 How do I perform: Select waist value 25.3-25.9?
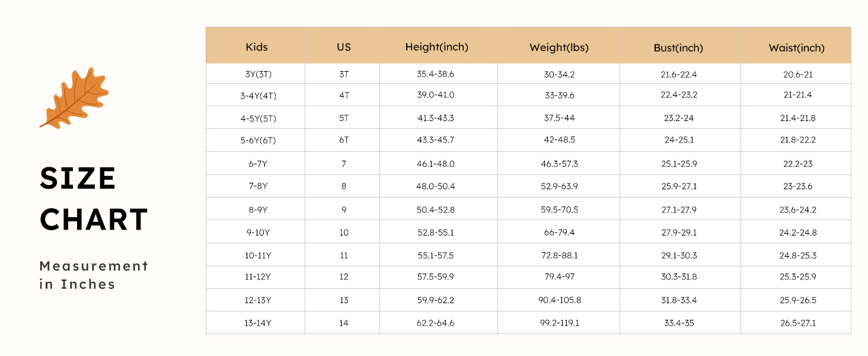click(x=797, y=276)
